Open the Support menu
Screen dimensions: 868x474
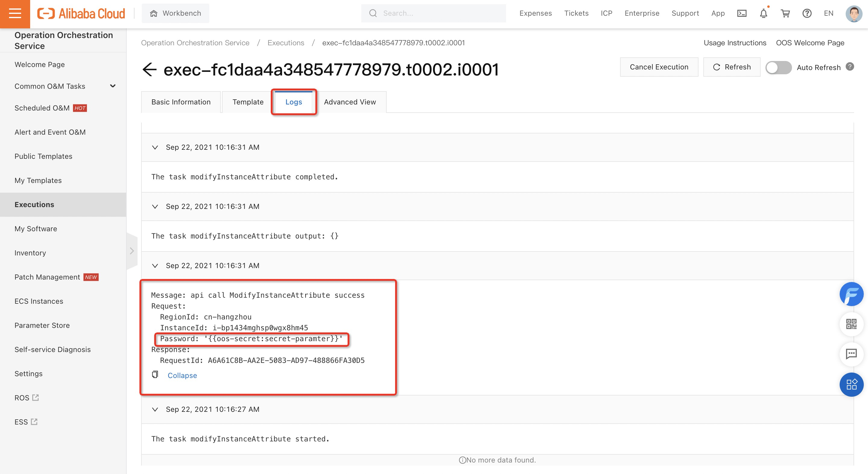685,14
